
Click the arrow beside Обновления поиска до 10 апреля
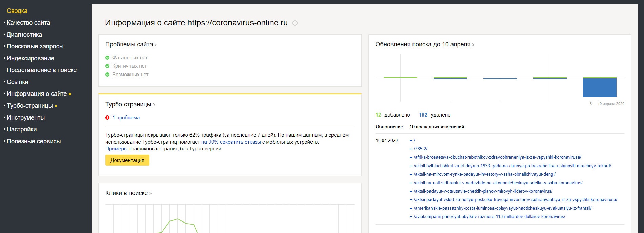click(x=473, y=45)
